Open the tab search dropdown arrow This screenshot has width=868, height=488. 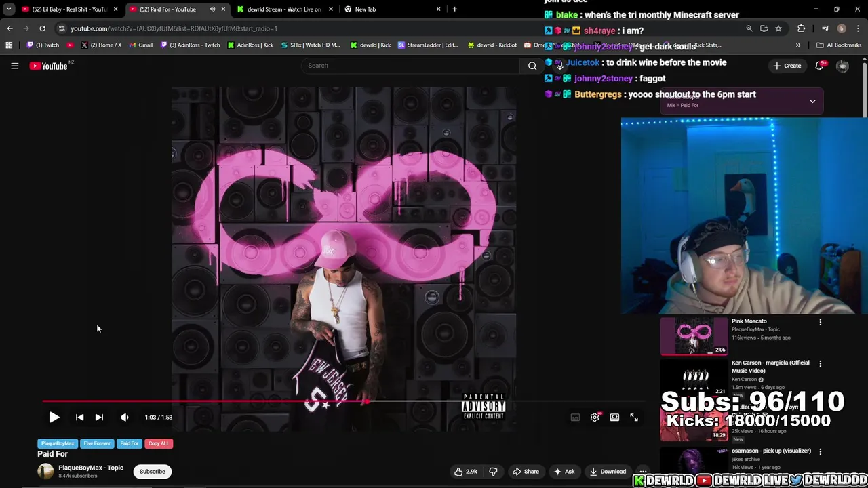[x=9, y=9]
